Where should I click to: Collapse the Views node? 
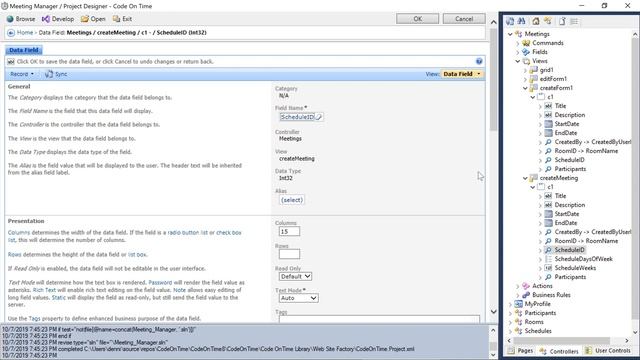(518, 61)
